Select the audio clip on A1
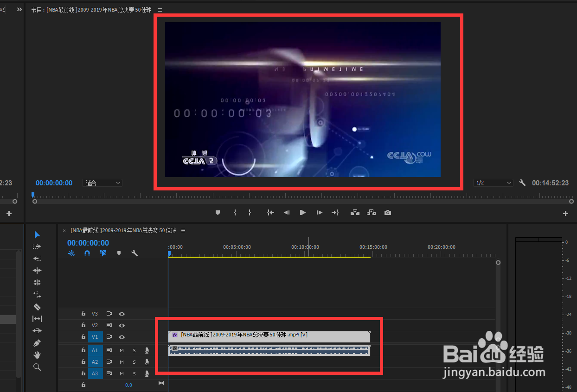 pos(269,350)
